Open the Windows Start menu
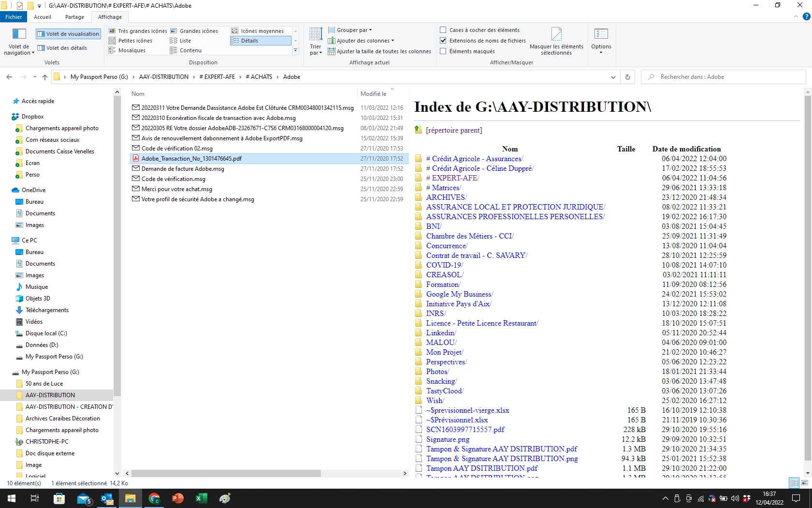 pos(12,498)
